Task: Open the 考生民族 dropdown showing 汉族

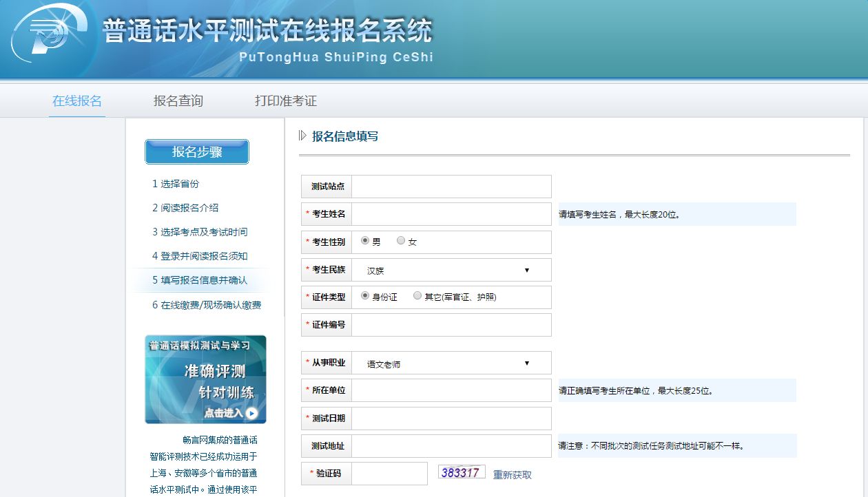Action: pyautogui.click(x=451, y=270)
